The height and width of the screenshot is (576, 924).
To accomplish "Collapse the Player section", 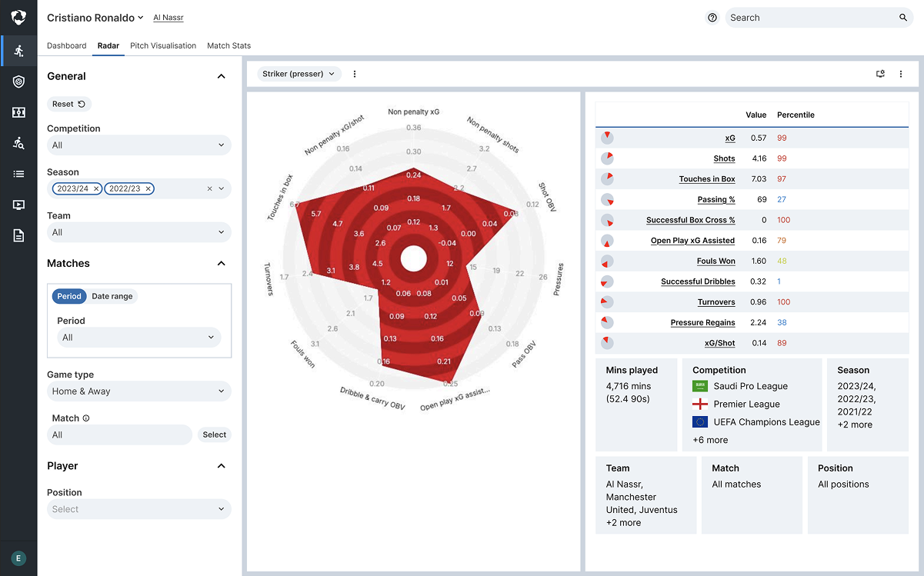I will click(222, 466).
